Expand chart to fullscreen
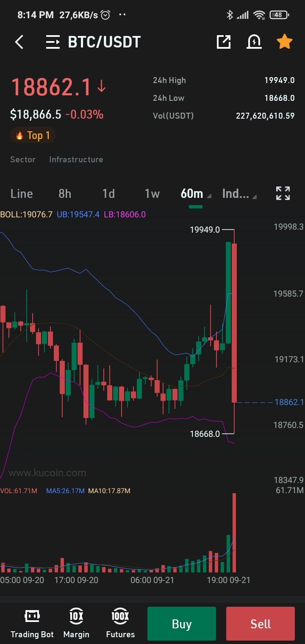This screenshot has height=644, width=305. coord(283,193)
